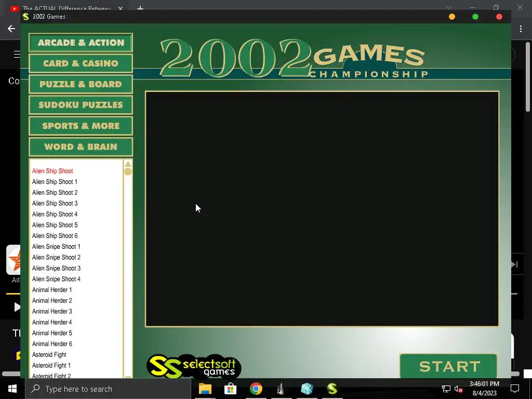Open the Puzzle & Board category
This screenshot has height=399, width=532.
[x=81, y=84]
